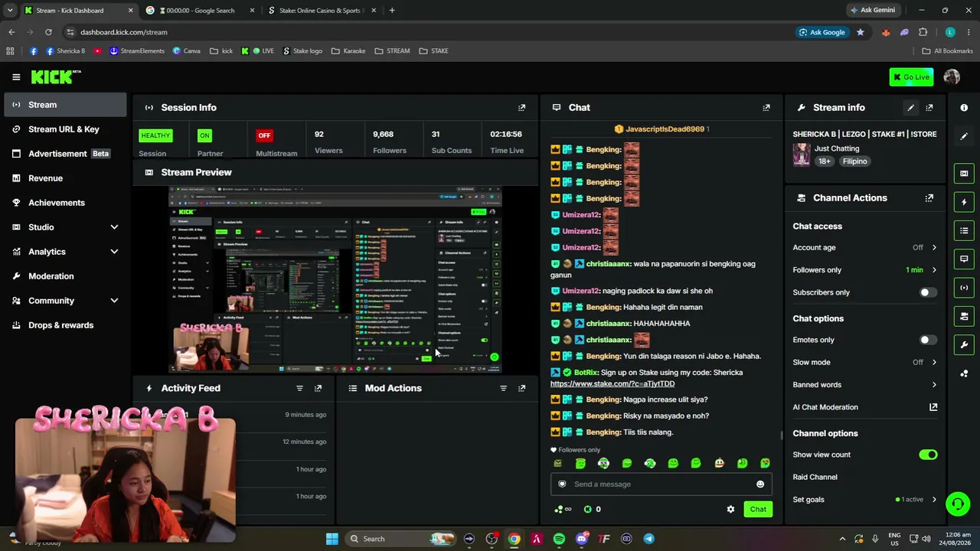Open the Banned words list
980x551 pixels.
[865, 385]
